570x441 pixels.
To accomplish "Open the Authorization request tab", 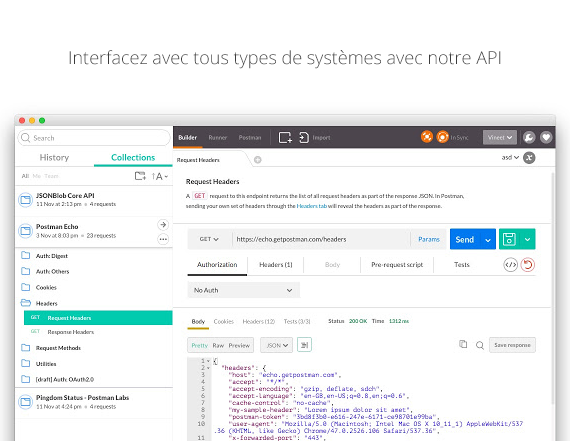I will pos(217,265).
